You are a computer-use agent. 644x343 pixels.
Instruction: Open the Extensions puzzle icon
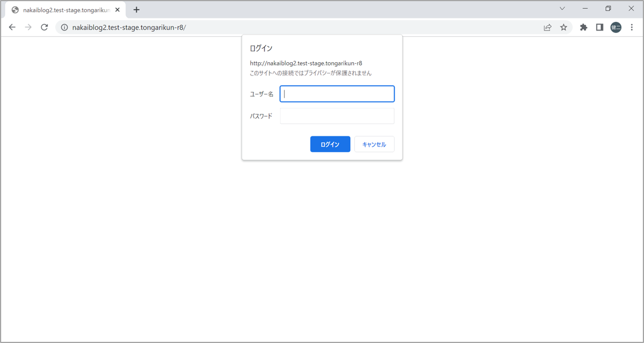click(584, 28)
